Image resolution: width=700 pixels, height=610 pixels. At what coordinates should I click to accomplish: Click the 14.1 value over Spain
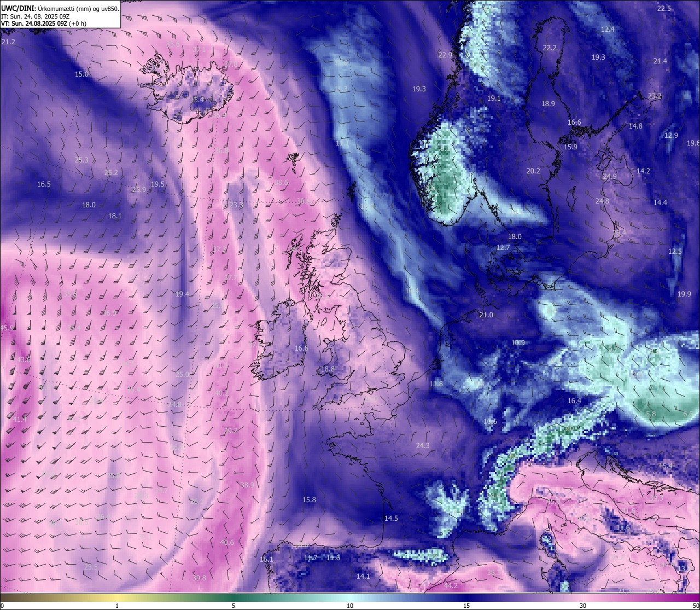363,576
